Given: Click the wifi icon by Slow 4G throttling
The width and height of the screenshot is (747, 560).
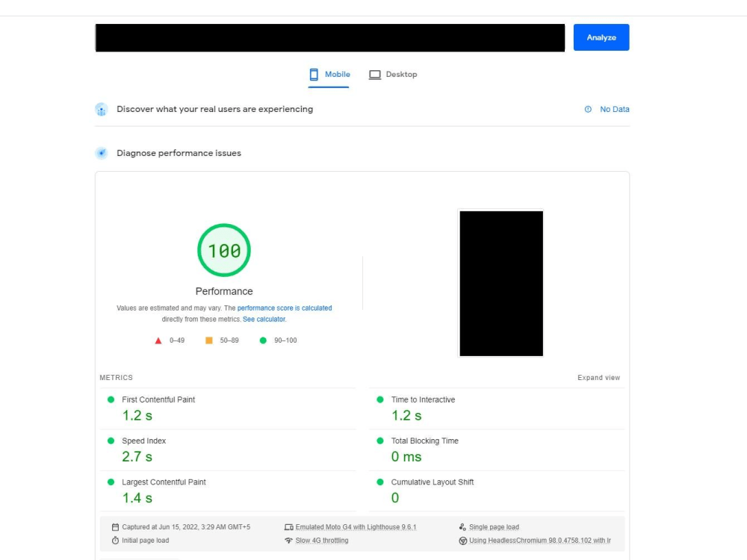Looking at the screenshot, I should 288,541.
